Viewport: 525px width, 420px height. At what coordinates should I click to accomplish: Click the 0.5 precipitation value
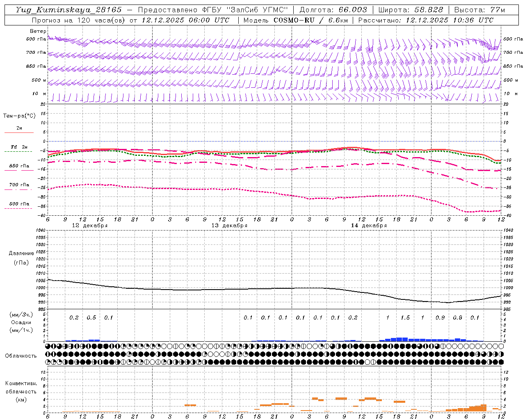point(91,317)
